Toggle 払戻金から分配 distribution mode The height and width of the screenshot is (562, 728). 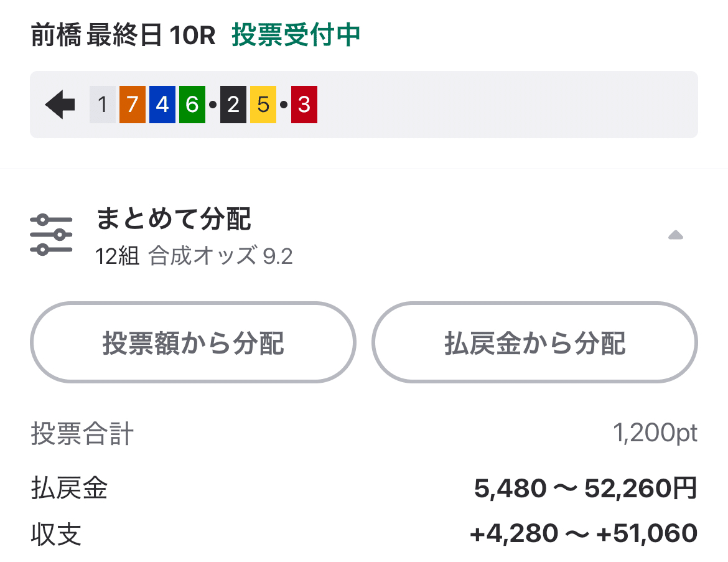pyautogui.click(x=534, y=342)
